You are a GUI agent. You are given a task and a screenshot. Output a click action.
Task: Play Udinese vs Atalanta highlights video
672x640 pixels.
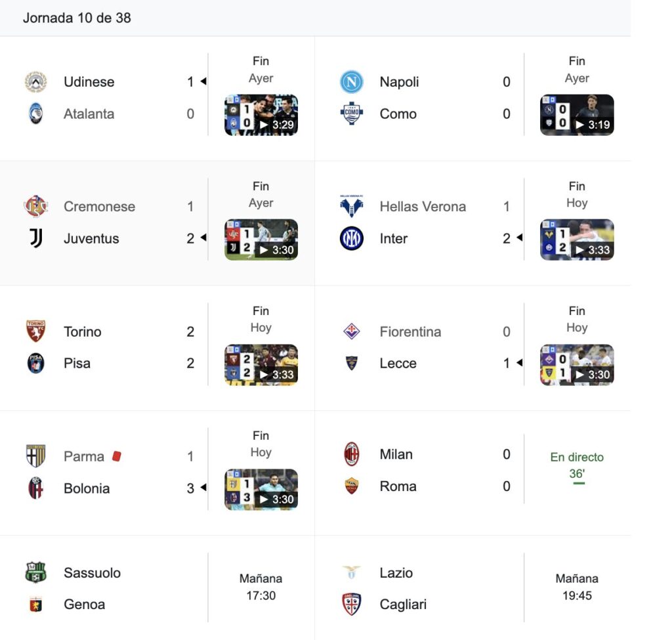(x=261, y=116)
